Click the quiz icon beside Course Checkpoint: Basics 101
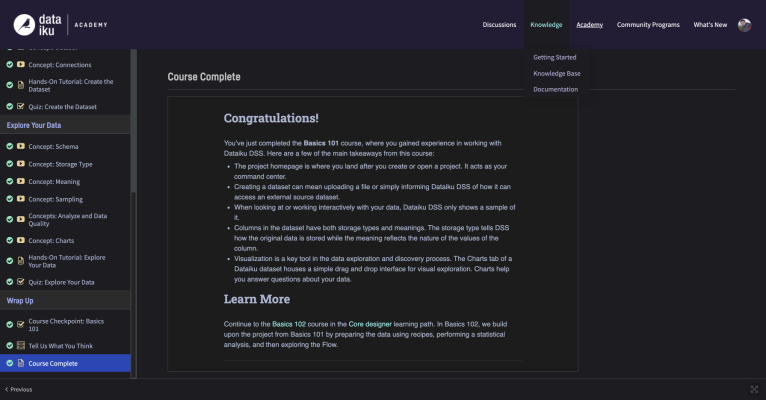 point(21,324)
